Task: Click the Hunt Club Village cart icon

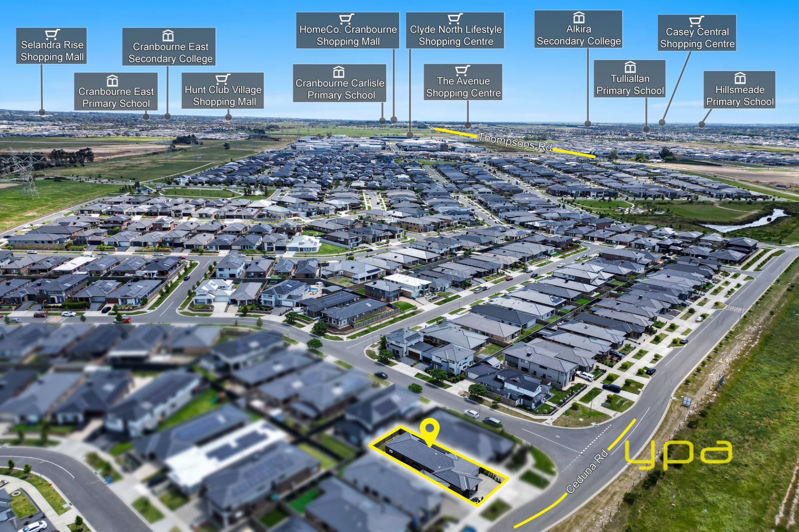Action: click(x=223, y=79)
